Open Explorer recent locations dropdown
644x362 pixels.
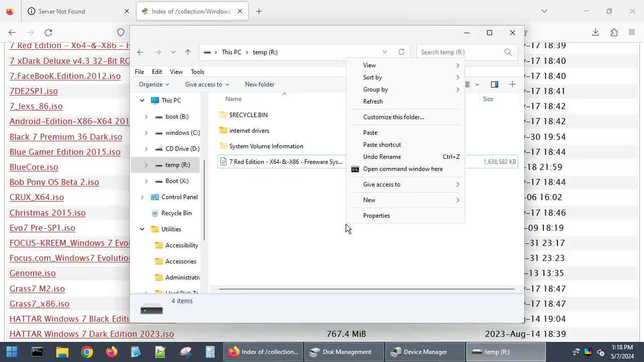coord(173,52)
